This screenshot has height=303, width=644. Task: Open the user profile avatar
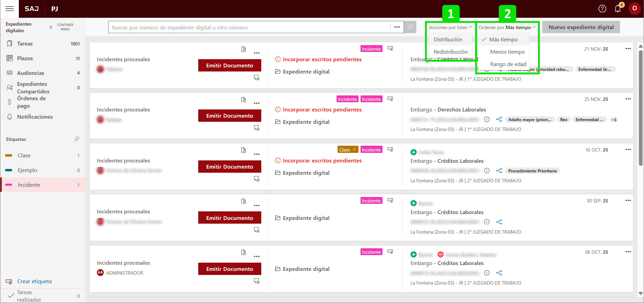tap(634, 9)
